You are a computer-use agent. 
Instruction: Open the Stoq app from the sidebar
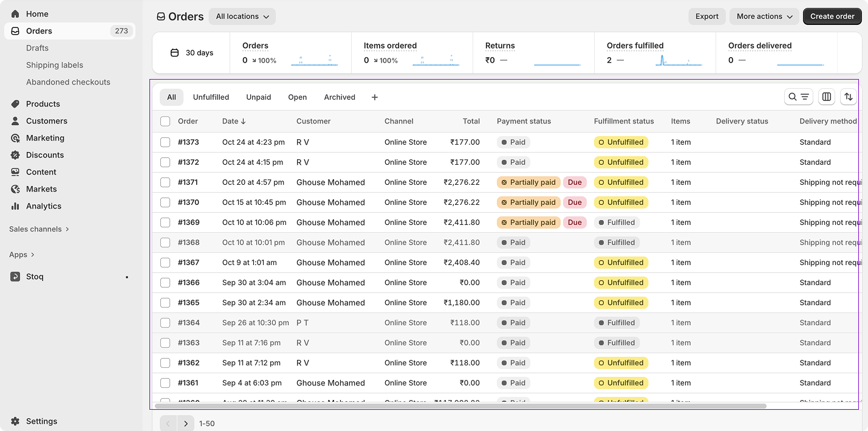34,277
